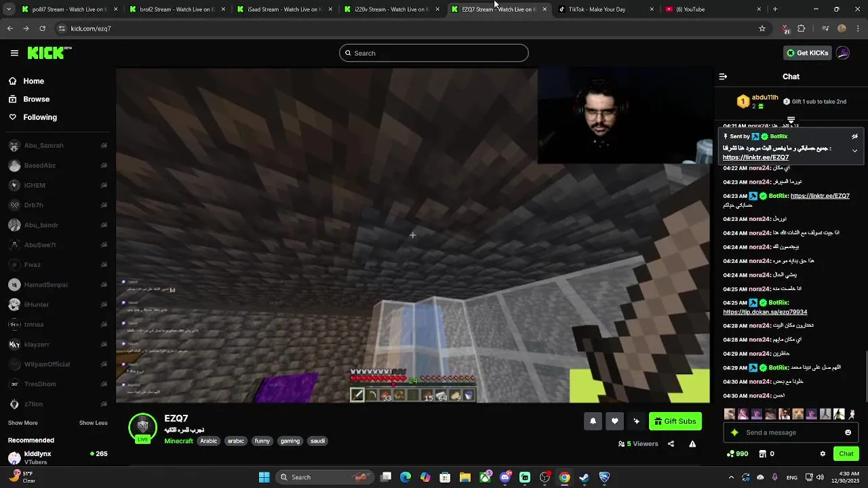Open Following in sidebar

pyautogui.click(x=33, y=117)
